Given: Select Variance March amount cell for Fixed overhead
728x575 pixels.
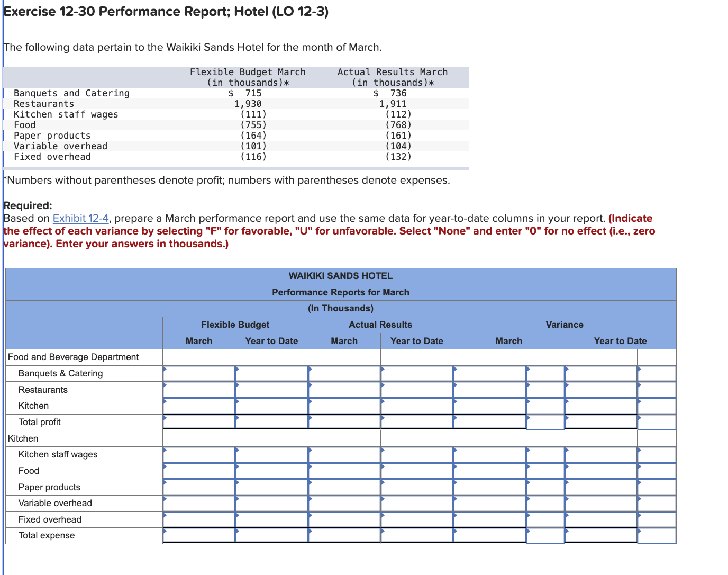Looking at the screenshot, I should coord(489,519).
